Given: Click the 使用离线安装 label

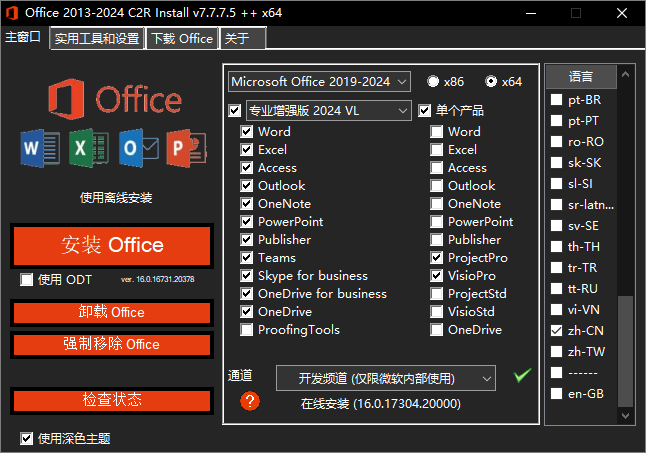Looking at the screenshot, I should coord(116,198).
